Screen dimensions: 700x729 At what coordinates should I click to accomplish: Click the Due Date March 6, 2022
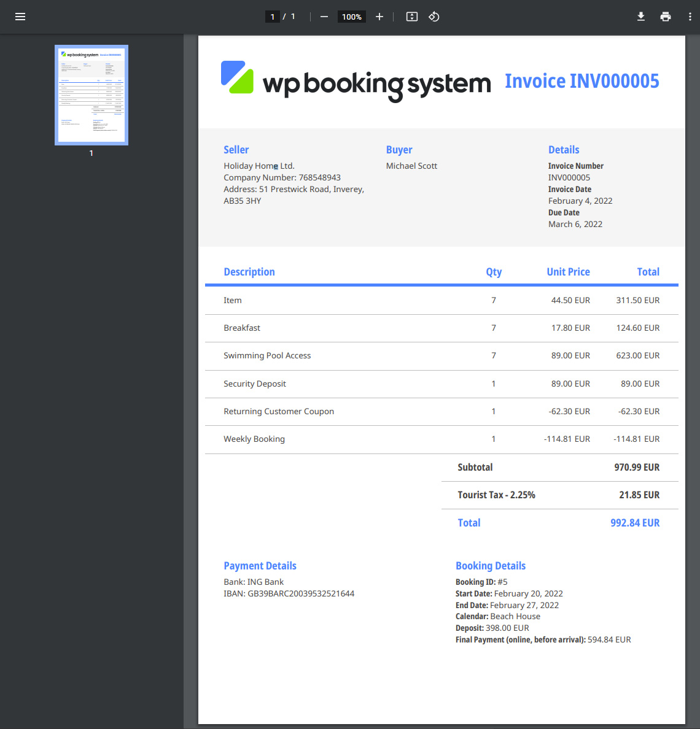coord(575,224)
